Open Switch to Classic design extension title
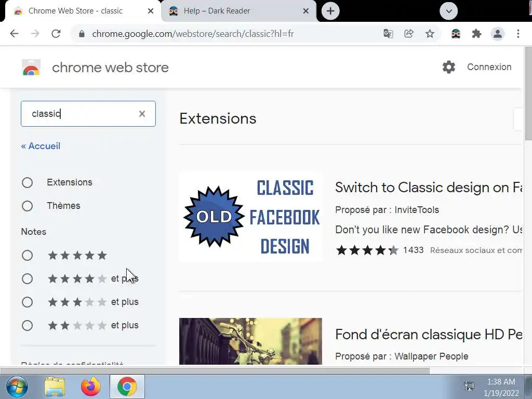 pos(428,187)
